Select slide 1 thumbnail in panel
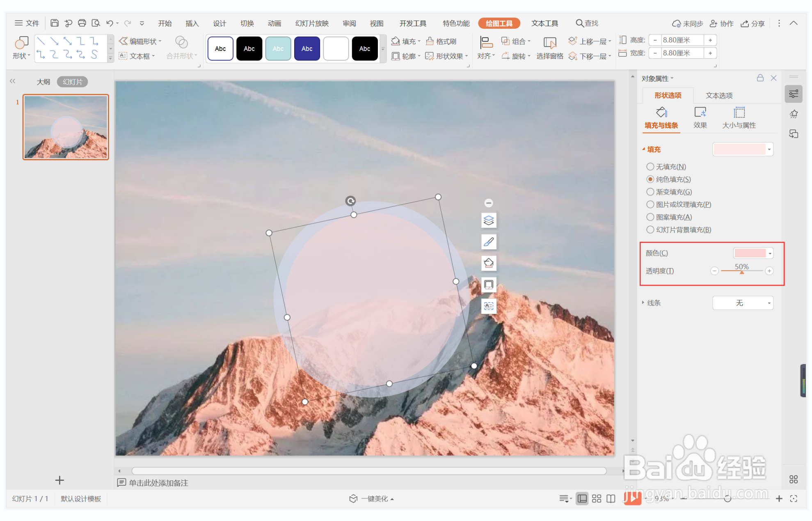 coord(66,127)
